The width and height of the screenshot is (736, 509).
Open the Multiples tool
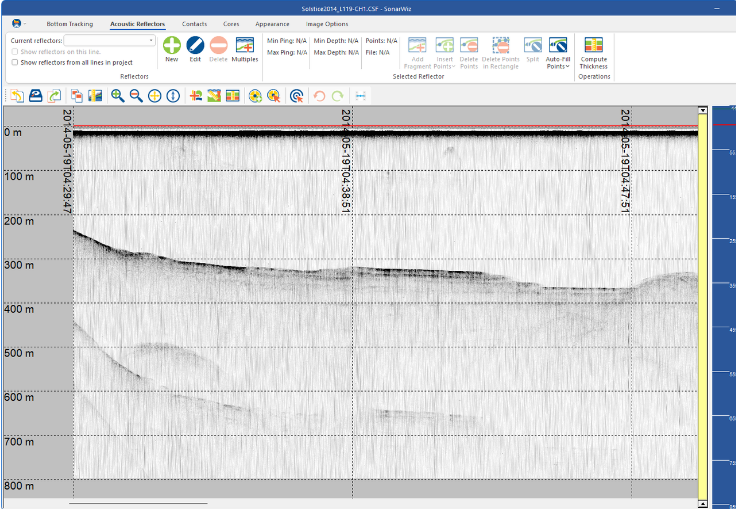[244, 45]
